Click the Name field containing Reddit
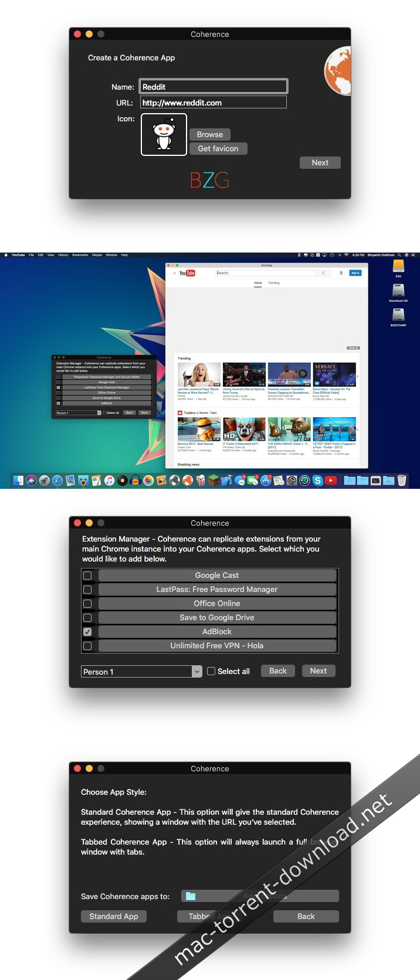This screenshot has width=420, height=980. point(214,87)
